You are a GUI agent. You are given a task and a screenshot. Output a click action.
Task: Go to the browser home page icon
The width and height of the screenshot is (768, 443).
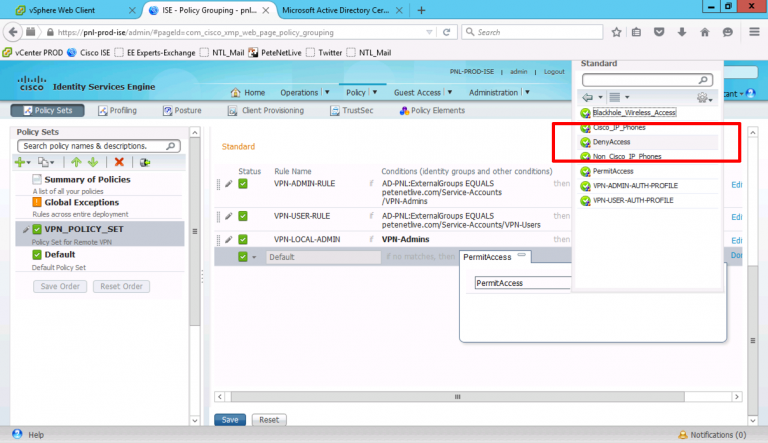point(705,32)
